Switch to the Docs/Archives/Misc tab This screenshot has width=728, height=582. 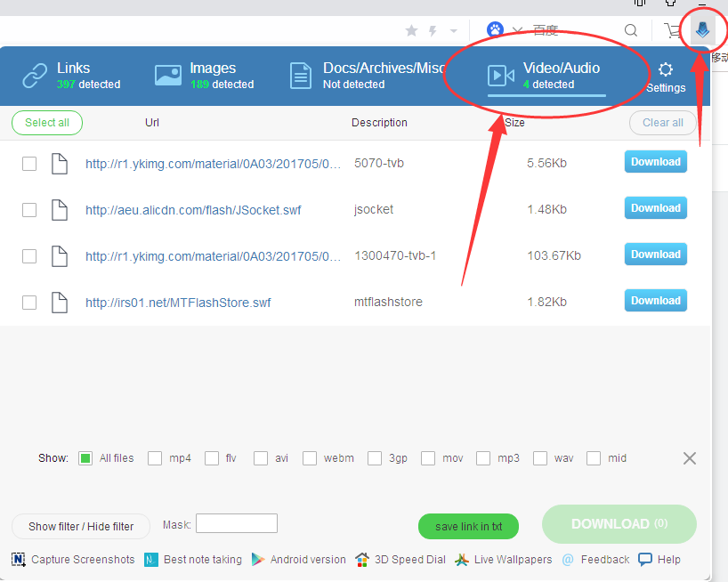pyautogui.click(x=367, y=76)
